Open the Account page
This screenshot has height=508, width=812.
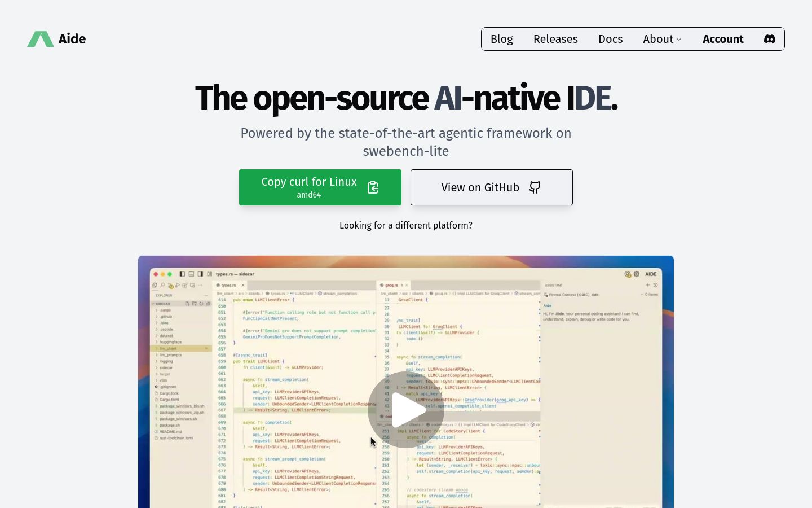723,39
